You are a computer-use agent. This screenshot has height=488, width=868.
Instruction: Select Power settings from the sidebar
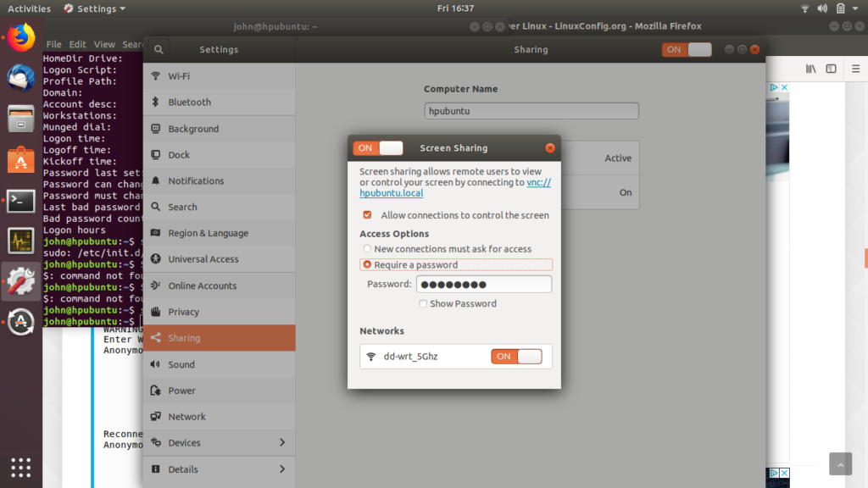tap(186, 390)
